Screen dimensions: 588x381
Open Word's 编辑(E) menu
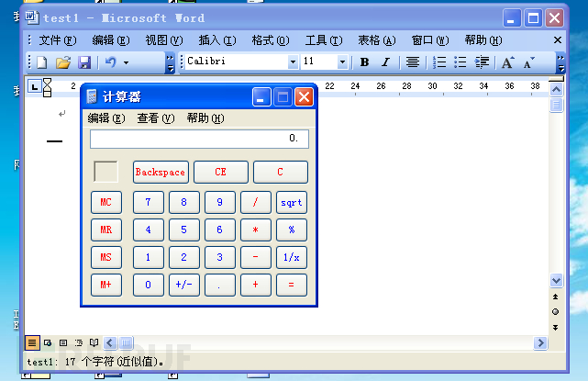pos(111,40)
